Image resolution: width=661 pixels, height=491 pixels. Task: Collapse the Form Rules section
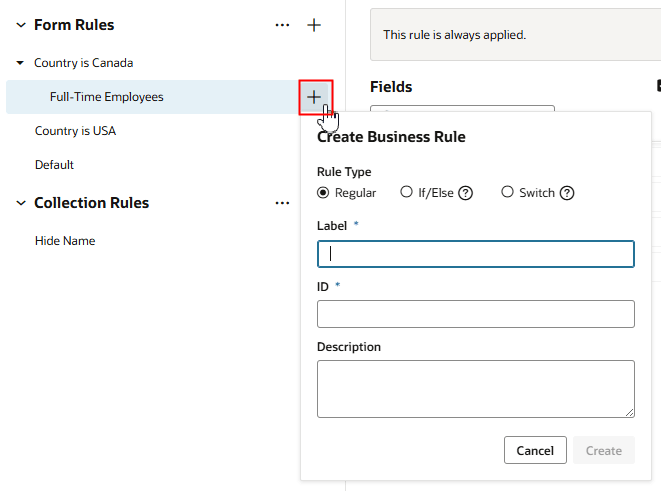point(21,25)
